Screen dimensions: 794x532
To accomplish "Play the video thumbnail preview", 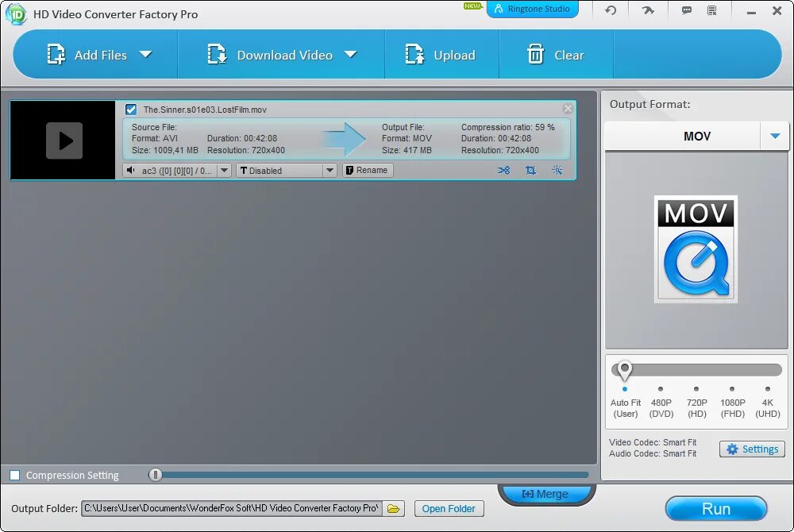I will pos(64,141).
